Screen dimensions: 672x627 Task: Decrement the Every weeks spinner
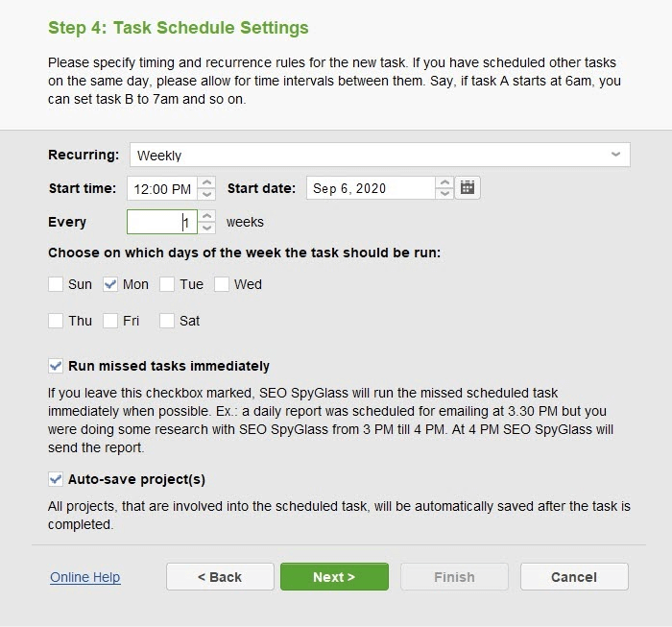click(206, 228)
